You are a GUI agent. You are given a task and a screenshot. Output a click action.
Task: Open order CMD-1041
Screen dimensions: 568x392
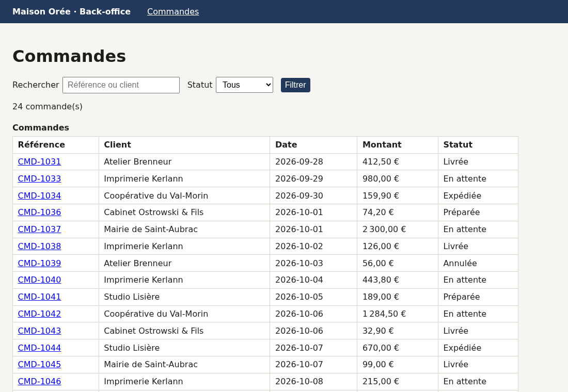(x=39, y=297)
